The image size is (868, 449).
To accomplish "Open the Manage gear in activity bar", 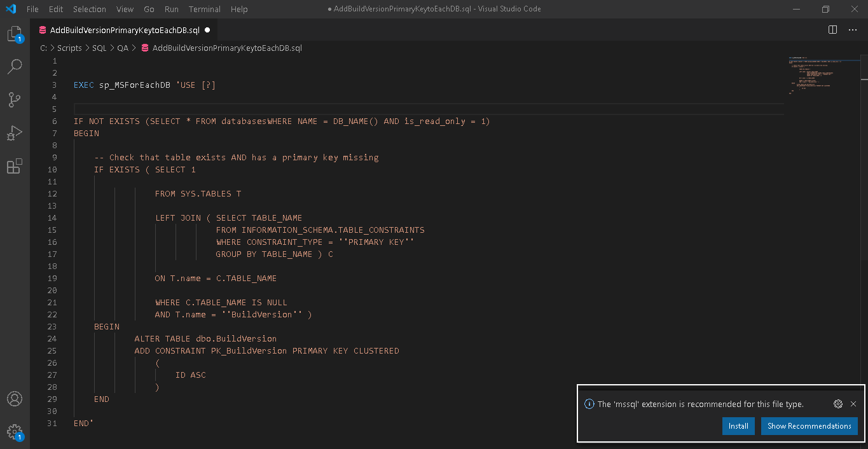I will [15, 432].
